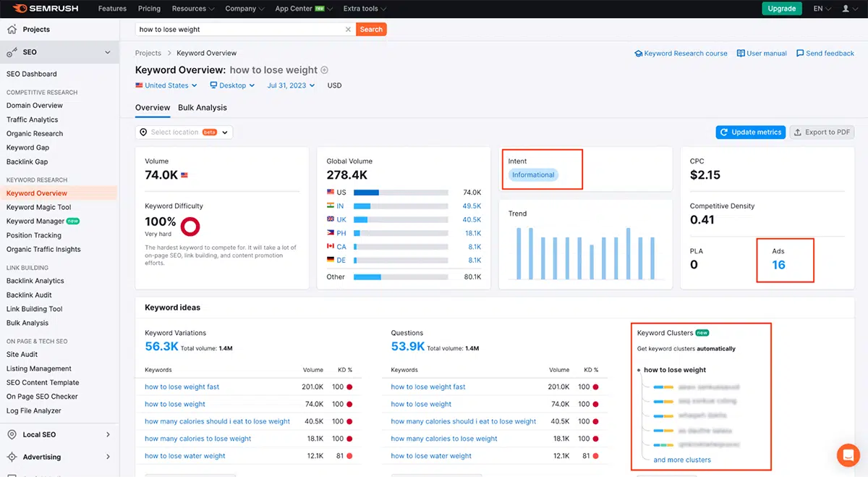This screenshot has width=868, height=477.
Task: Open the United States country dropdown
Action: coord(166,85)
